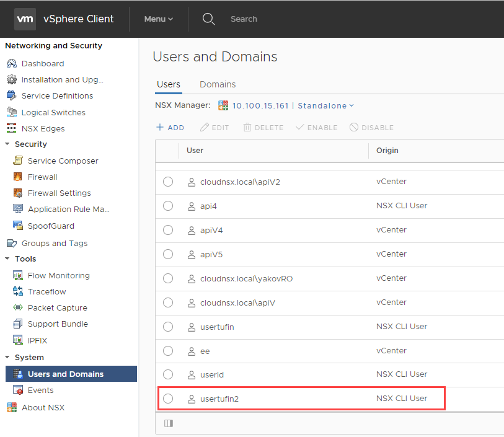504x437 pixels.
Task: Click the Flow Monitoring icon
Action: tap(18, 275)
